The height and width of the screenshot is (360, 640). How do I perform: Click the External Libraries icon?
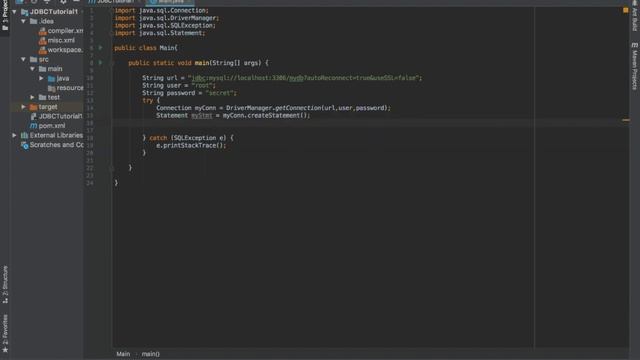[24, 135]
